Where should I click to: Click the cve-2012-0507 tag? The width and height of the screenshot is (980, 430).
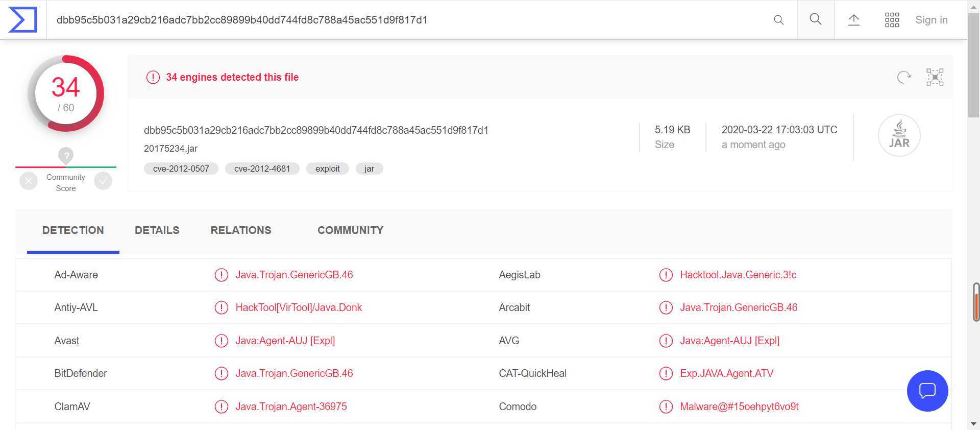tap(181, 169)
